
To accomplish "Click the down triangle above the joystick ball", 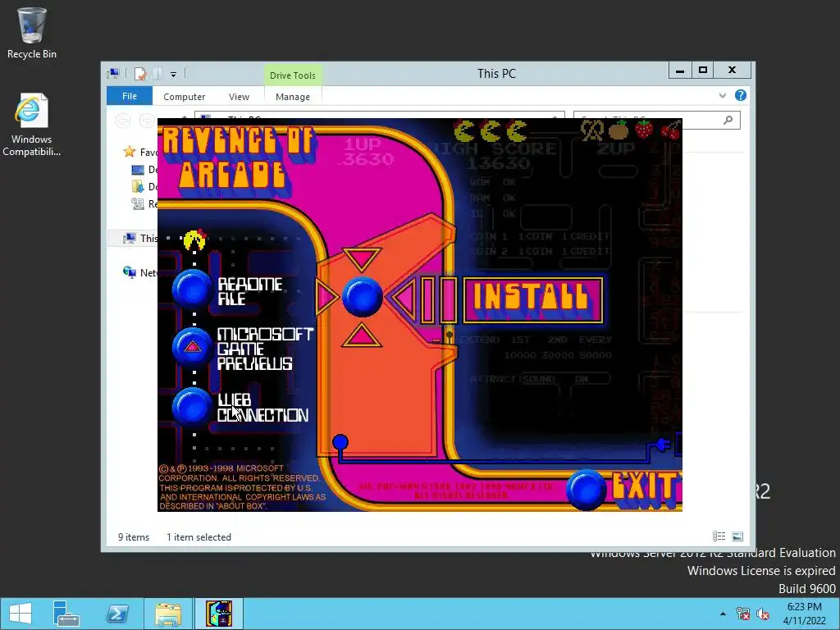I will click(x=362, y=259).
